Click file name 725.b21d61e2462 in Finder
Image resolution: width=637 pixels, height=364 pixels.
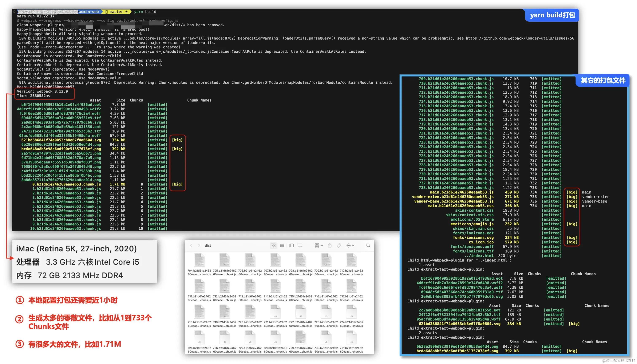(199, 348)
